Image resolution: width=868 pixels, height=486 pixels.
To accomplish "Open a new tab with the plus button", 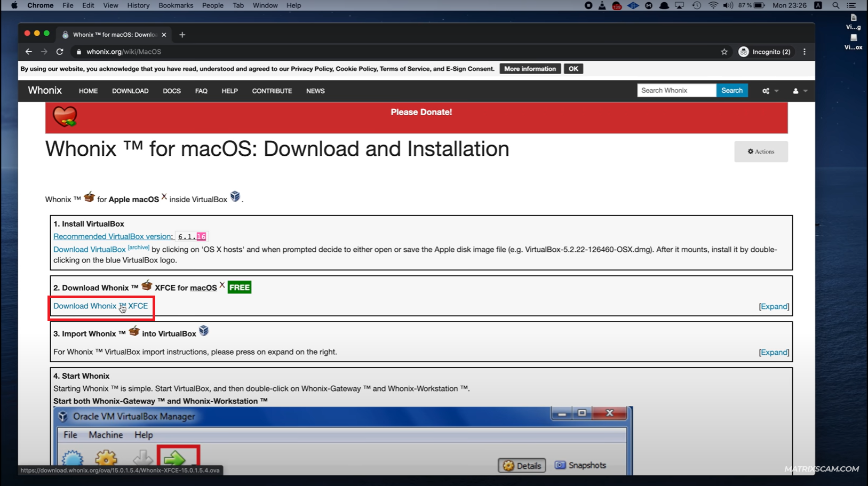I will 182,35.
